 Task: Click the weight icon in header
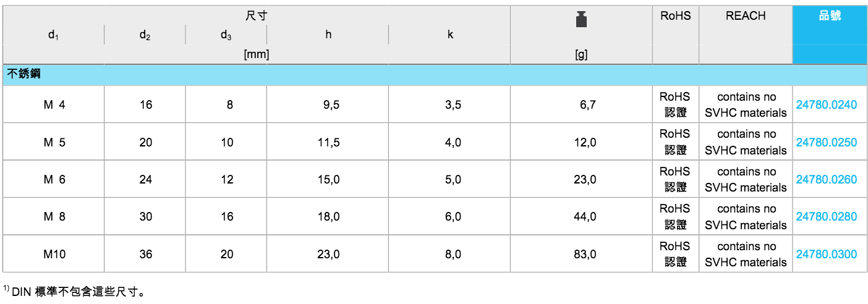click(581, 19)
